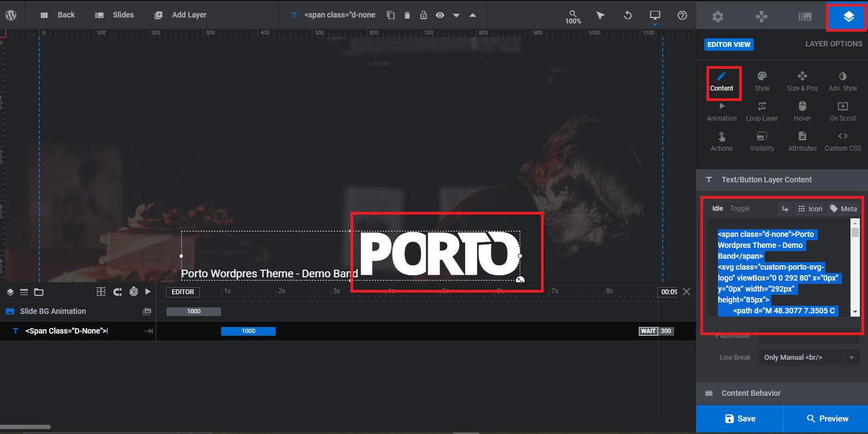The height and width of the screenshot is (434, 868).
Task: Move layer down with the down arrow
Action: click(456, 15)
